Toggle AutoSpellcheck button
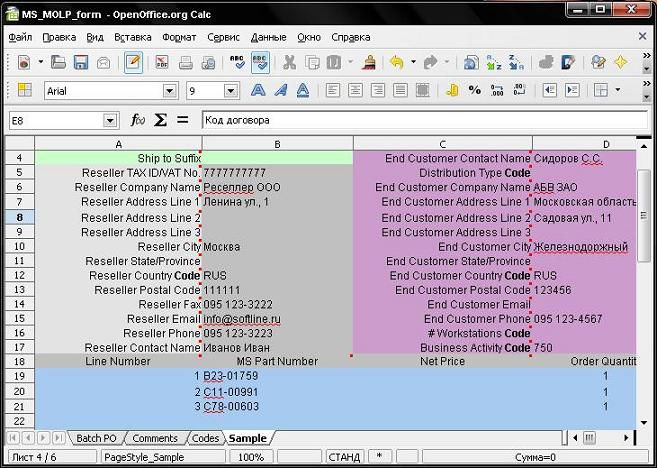The height and width of the screenshot is (468, 657). point(260,62)
